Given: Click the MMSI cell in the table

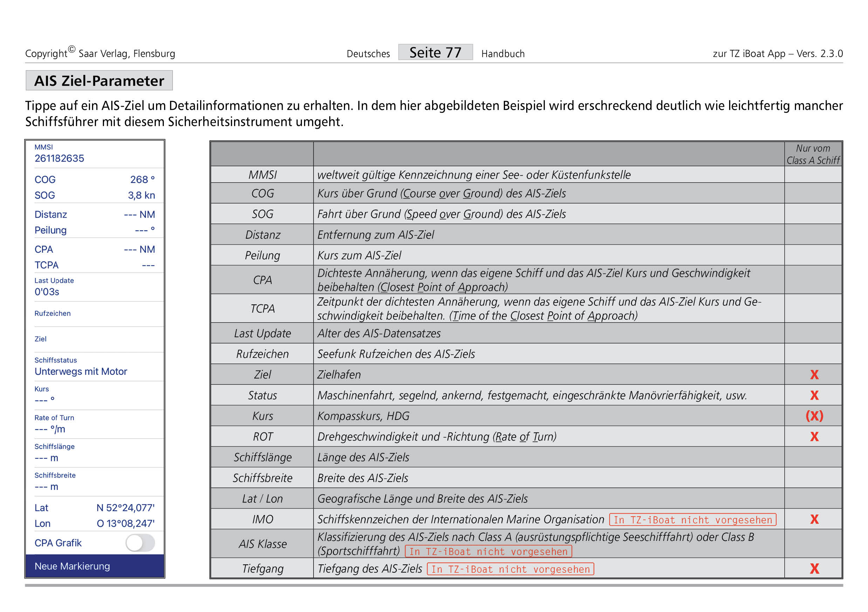Looking at the screenshot, I should 262,175.
